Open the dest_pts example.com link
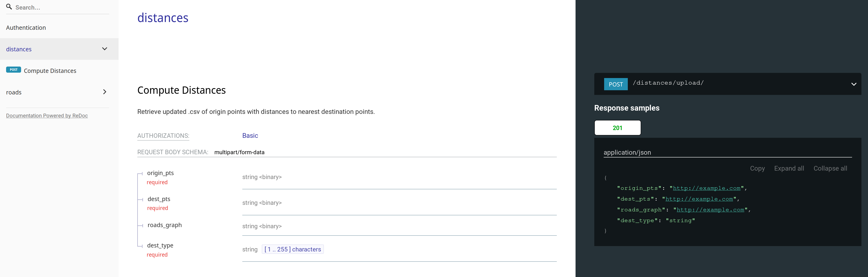 click(699, 199)
